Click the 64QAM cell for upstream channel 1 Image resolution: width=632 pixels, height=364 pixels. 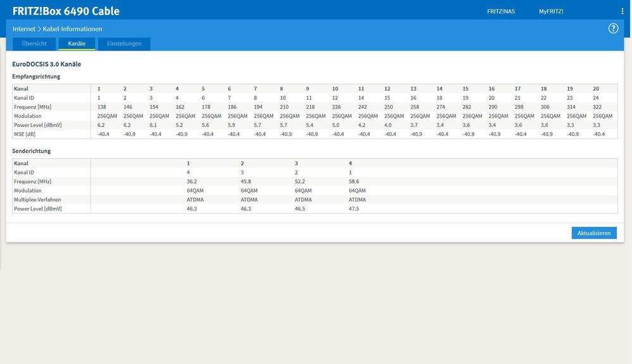(x=195, y=190)
